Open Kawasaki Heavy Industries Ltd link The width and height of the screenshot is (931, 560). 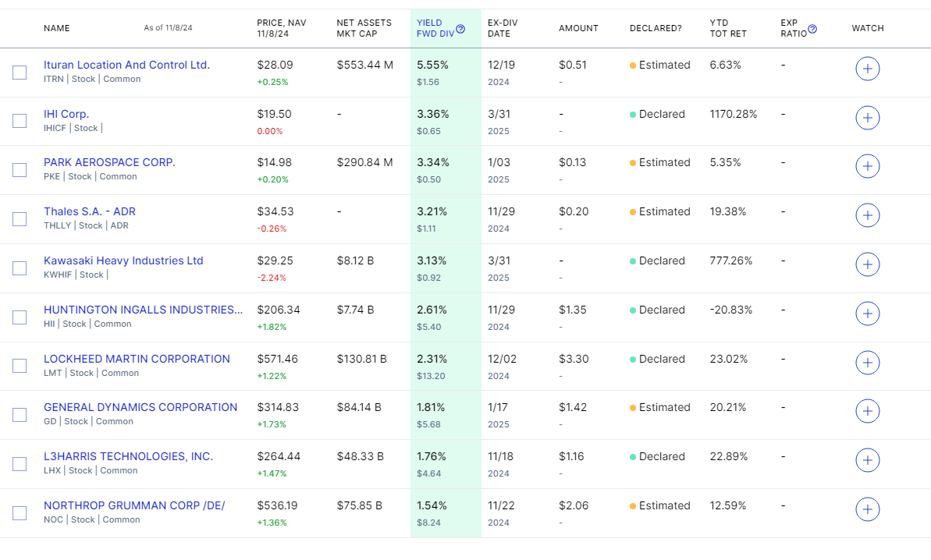(x=123, y=261)
